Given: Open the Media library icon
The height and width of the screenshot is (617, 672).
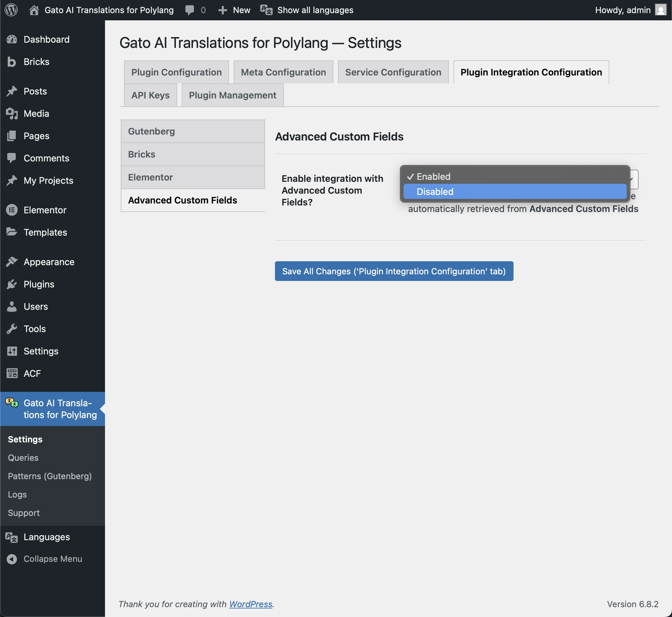Looking at the screenshot, I should point(12,114).
